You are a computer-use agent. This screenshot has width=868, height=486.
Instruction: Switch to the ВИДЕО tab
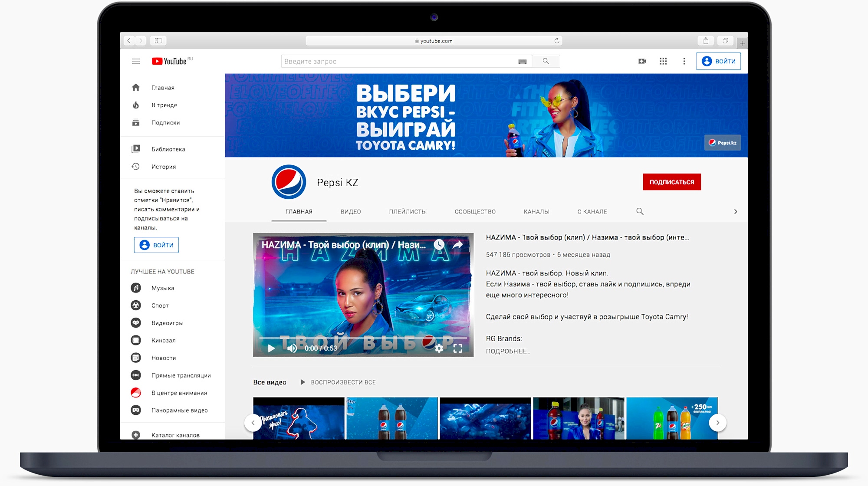[351, 212]
